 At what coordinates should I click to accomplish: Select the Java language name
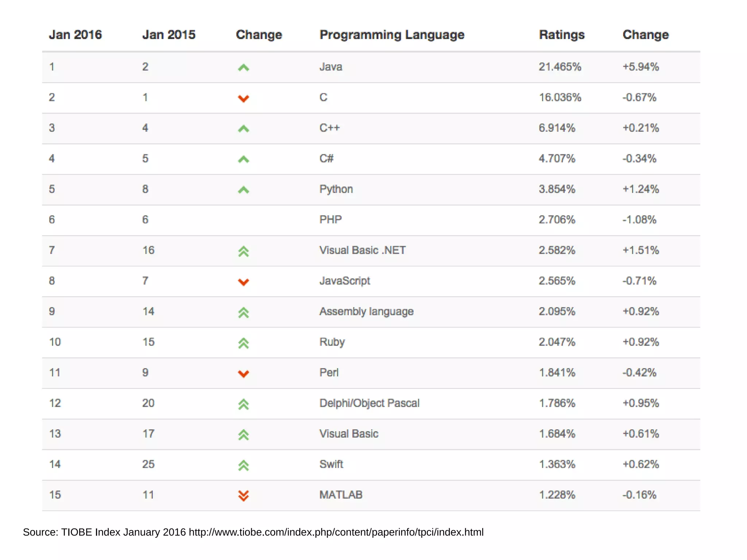(331, 67)
